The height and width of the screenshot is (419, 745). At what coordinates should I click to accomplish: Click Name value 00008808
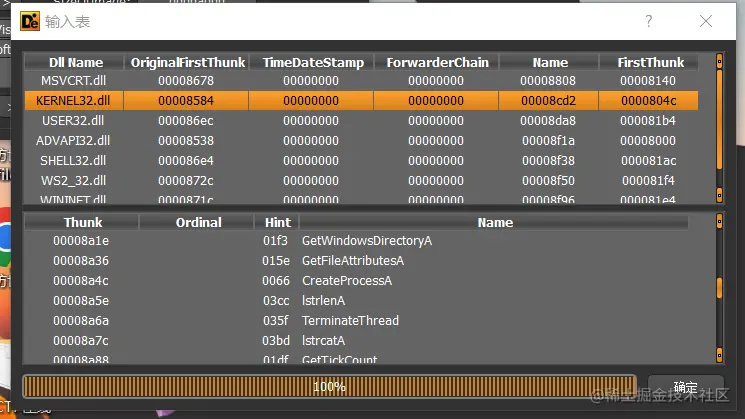point(548,81)
